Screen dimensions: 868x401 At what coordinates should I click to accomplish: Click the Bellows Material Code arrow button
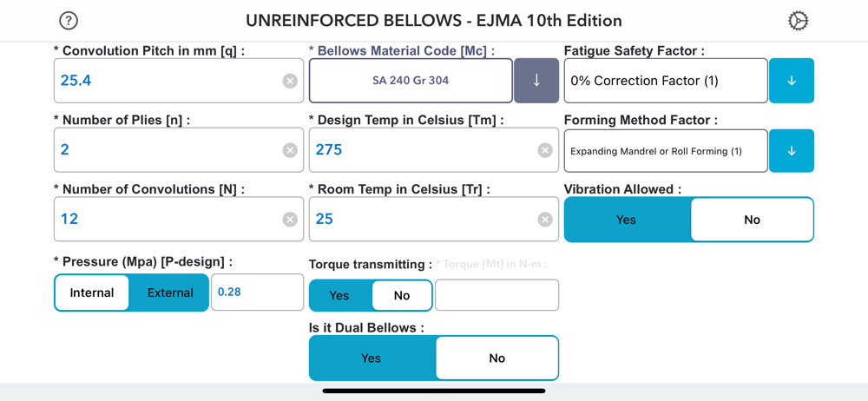pyautogui.click(x=536, y=81)
